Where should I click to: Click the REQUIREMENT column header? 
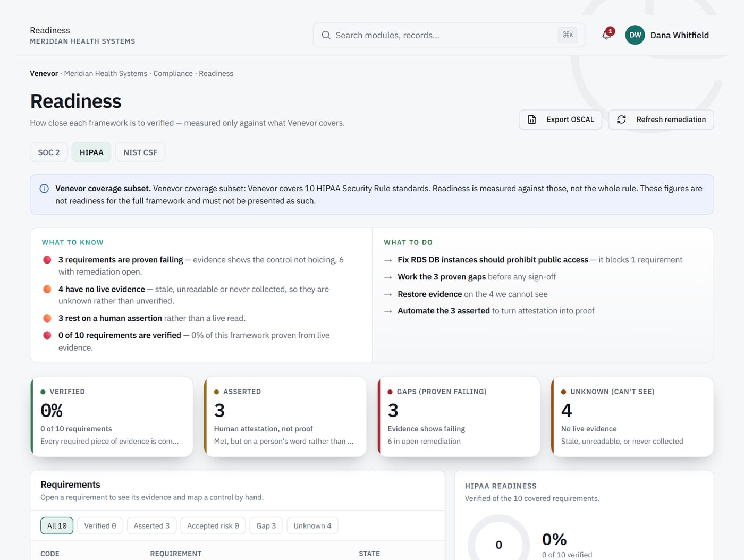tap(176, 554)
